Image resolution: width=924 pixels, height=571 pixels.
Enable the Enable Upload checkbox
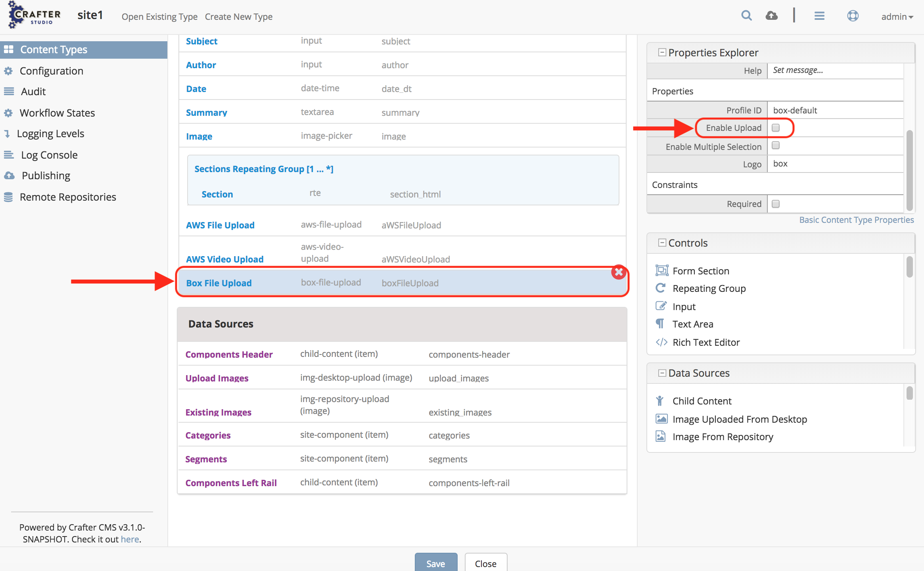pos(776,128)
